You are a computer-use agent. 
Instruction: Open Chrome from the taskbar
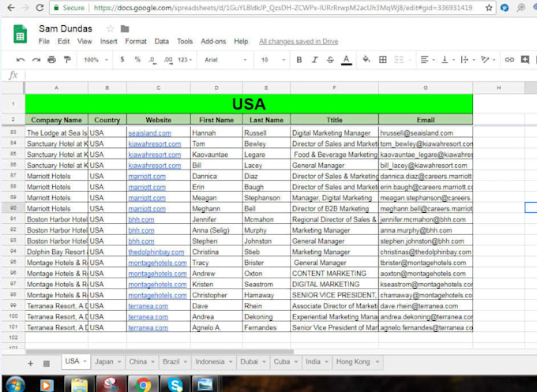(143, 384)
